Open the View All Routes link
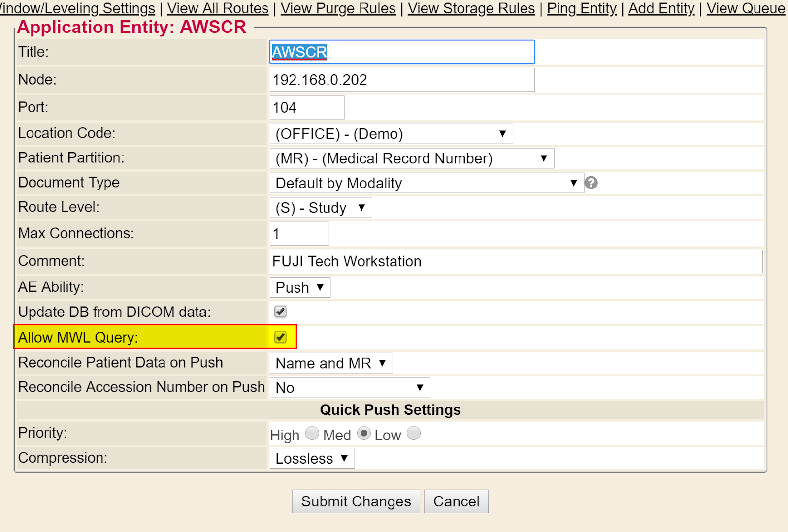 pyautogui.click(x=218, y=8)
